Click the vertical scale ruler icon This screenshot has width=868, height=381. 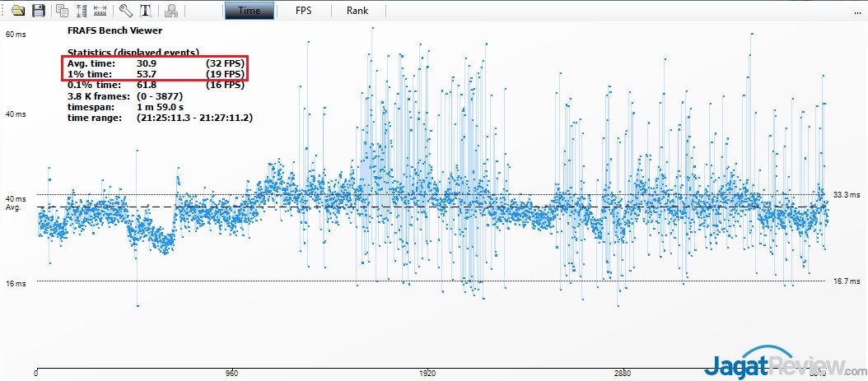pos(82,11)
